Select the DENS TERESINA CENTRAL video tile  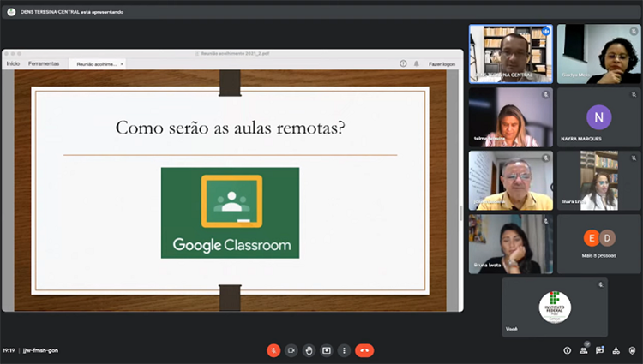click(x=511, y=54)
